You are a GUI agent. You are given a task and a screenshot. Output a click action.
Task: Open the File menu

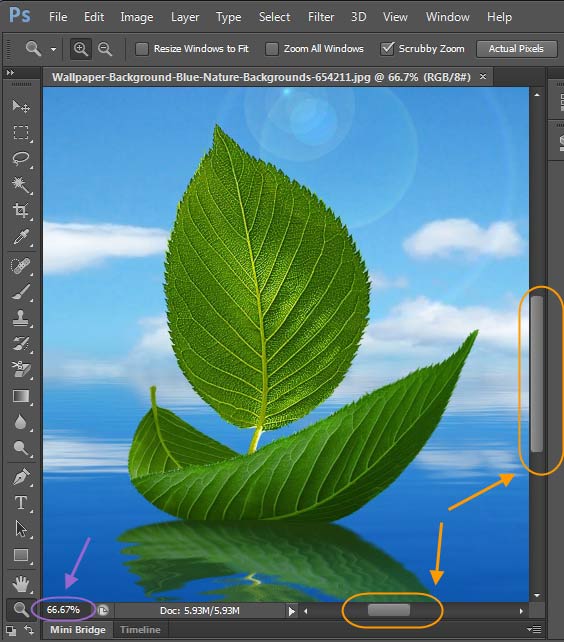pyautogui.click(x=58, y=17)
